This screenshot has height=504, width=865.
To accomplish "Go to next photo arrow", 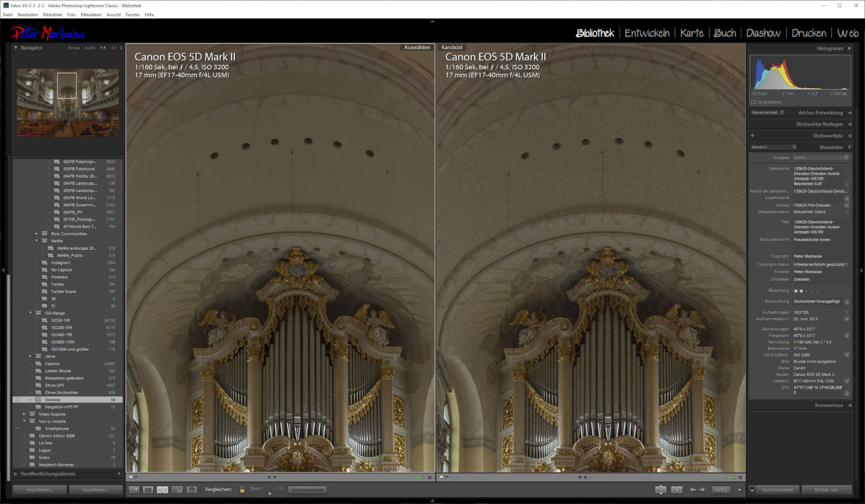I will pyautogui.click(x=702, y=490).
